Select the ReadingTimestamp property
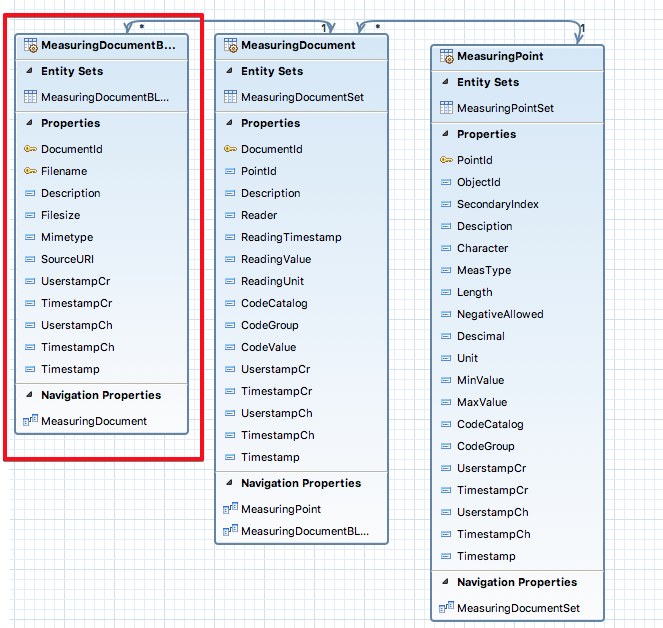The image size is (663, 628). (291, 237)
